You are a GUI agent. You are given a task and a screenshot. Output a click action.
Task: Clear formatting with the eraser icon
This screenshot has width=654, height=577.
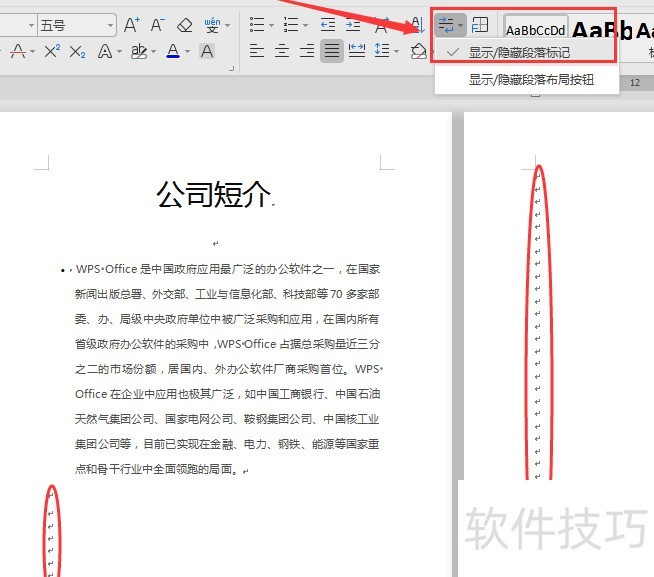(x=184, y=25)
